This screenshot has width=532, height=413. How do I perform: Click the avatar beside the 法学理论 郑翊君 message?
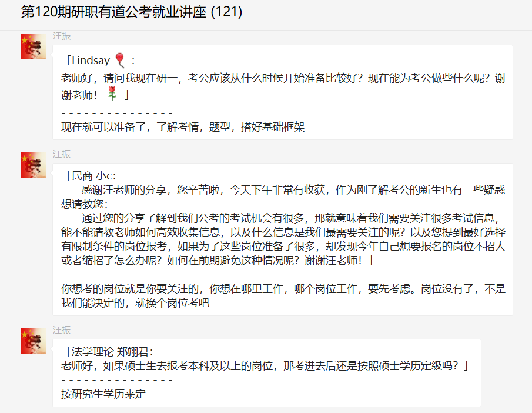(x=34, y=341)
